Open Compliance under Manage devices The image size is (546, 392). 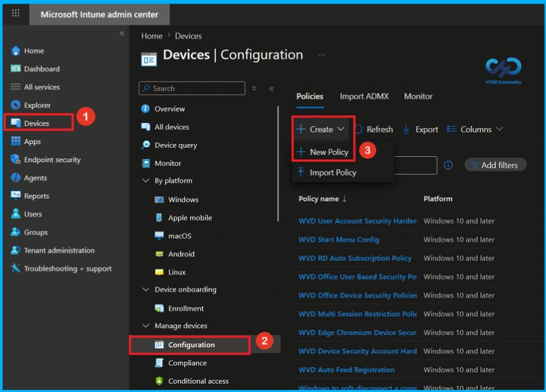tap(188, 363)
